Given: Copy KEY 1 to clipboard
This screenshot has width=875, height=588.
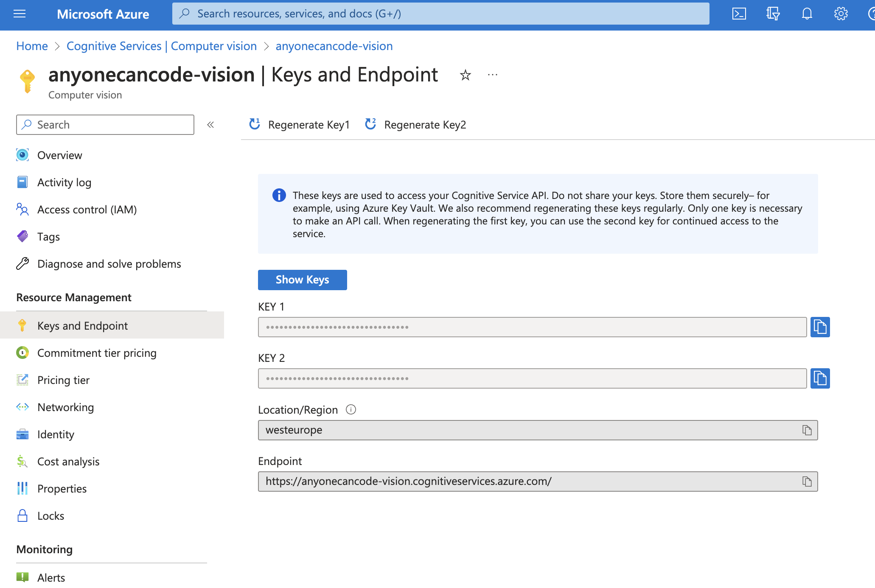Looking at the screenshot, I should (x=820, y=327).
